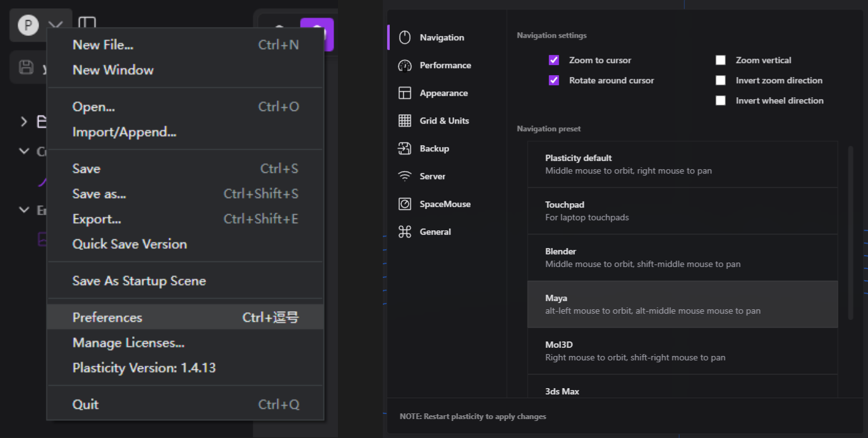
Task: Enable the Zoom vertical checkbox
Action: click(x=721, y=61)
